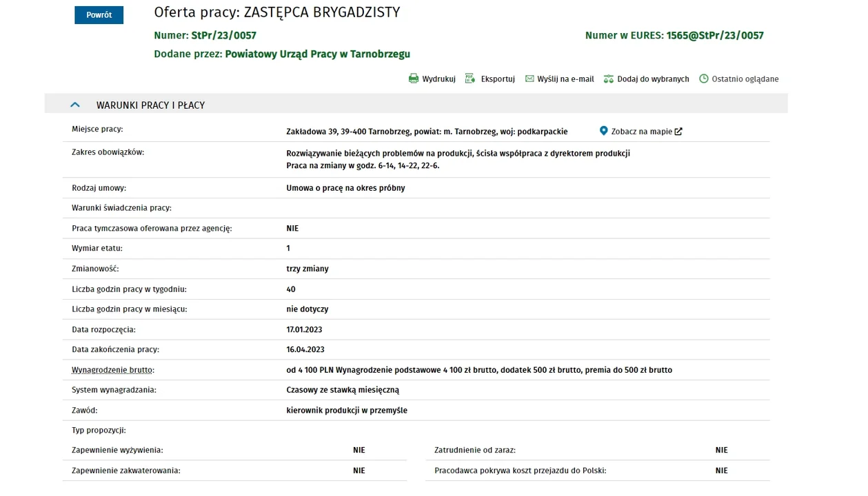Image resolution: width=868 pixels, height=496 pixels.
Task: Open the Ostatnio oglądane link
Action: point(745,79)
